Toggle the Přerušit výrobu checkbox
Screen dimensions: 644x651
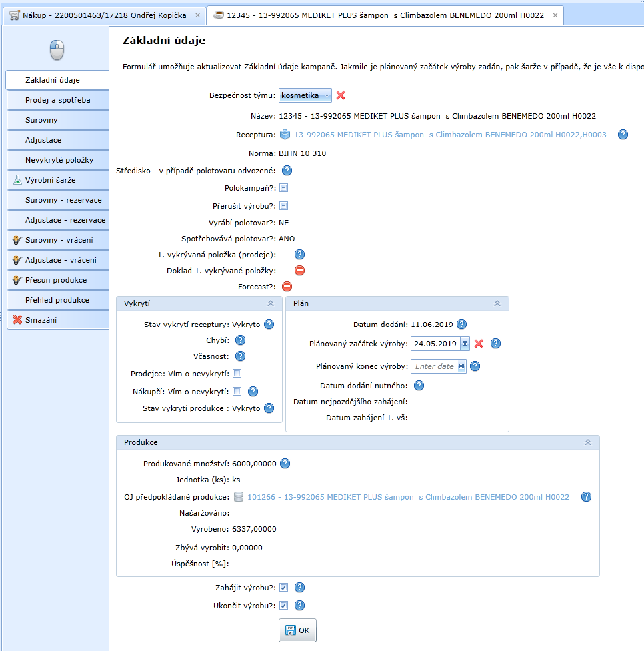(283, 205)
